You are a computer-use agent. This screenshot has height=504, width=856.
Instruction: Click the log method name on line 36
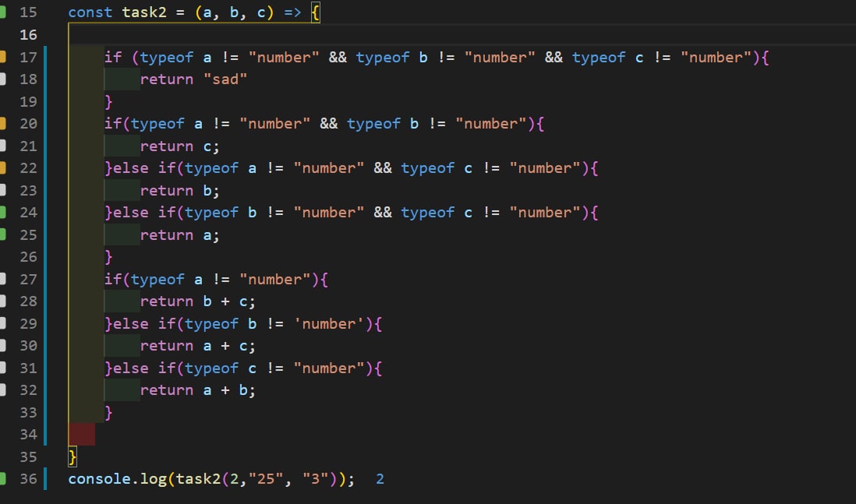[154, 479]
